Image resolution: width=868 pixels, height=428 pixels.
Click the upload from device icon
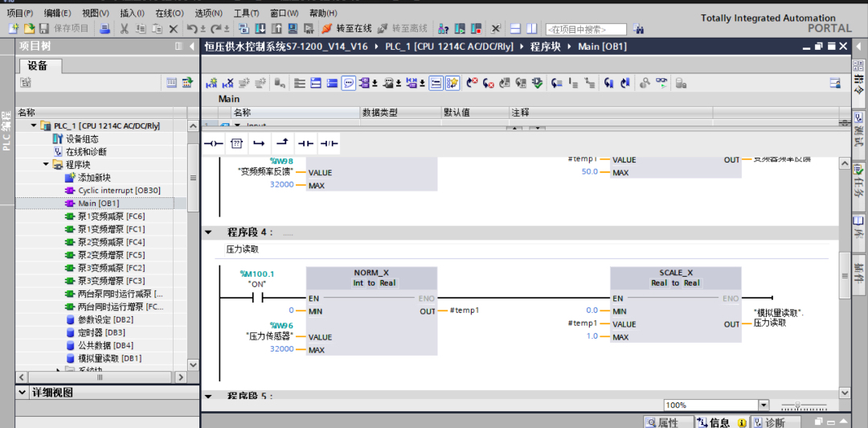[x=276, y=28]
